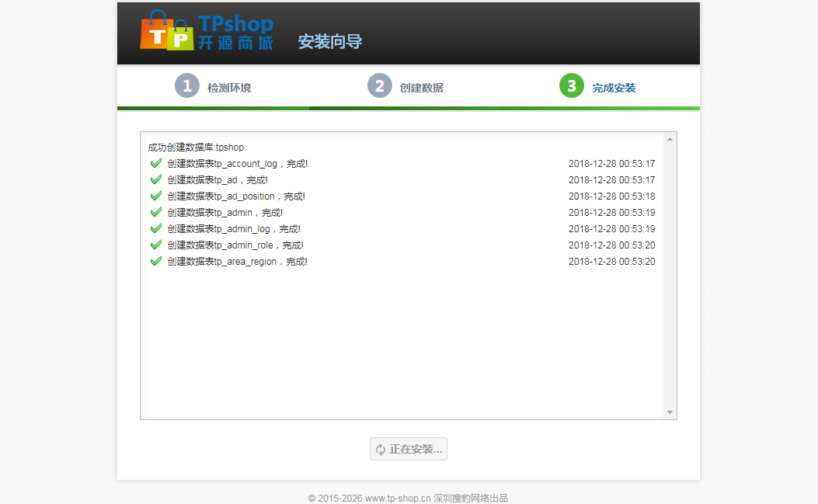Click the green circle icon for step 3

[571, 85]
